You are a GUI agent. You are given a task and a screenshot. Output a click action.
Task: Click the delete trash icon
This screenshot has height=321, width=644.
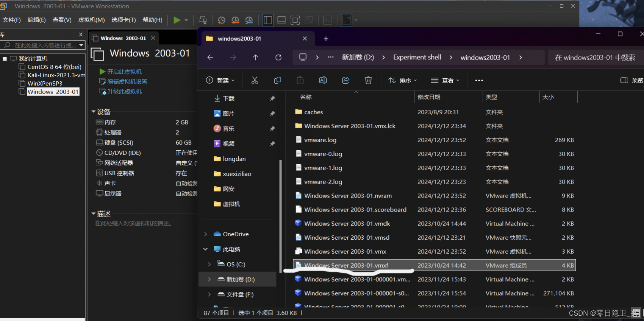(368, 80)
